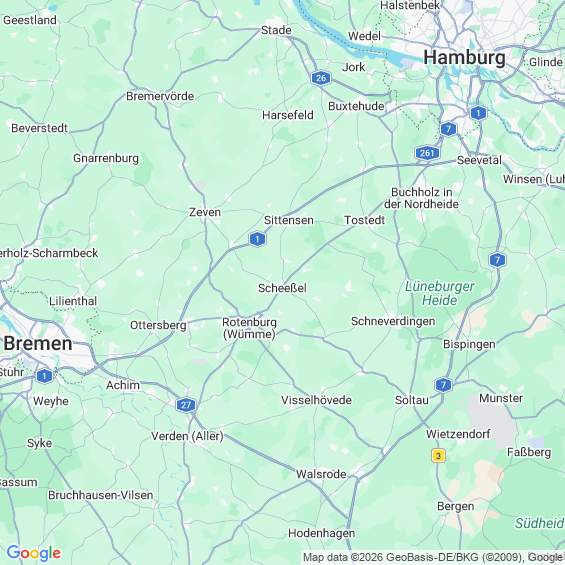
Task: Click the A26 highway shield near Jork
Action: [x=321, y=77]
